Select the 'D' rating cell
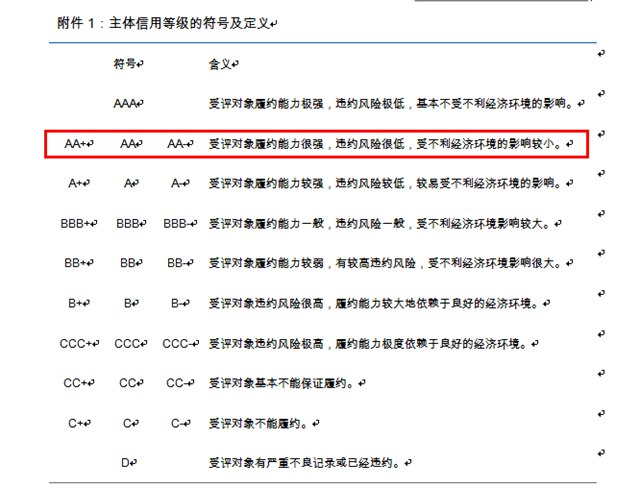Viewport: 640px width, 488px height. [126, 463]
